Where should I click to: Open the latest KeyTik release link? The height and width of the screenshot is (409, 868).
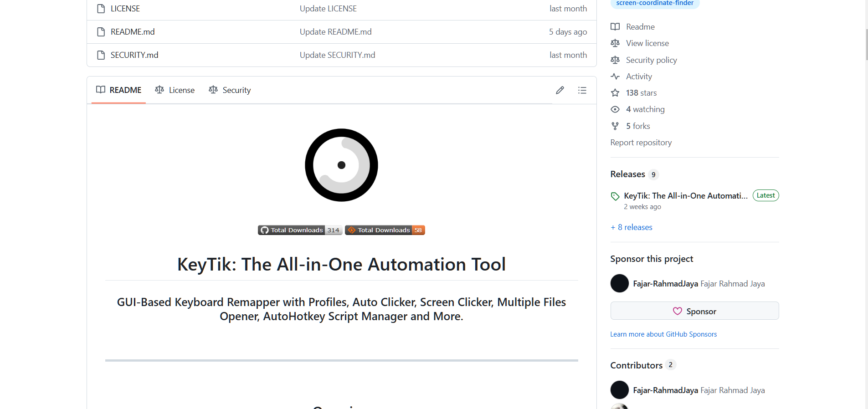click(686, 196)
